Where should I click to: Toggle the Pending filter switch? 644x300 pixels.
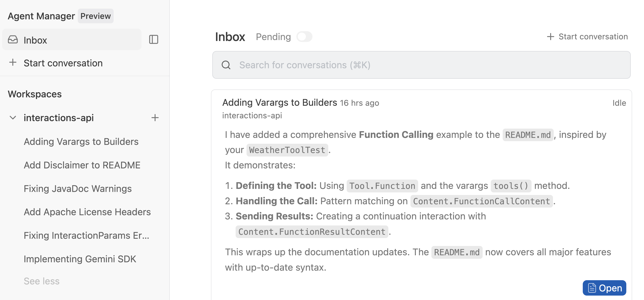pyautogui.click(x=304, y=37)
